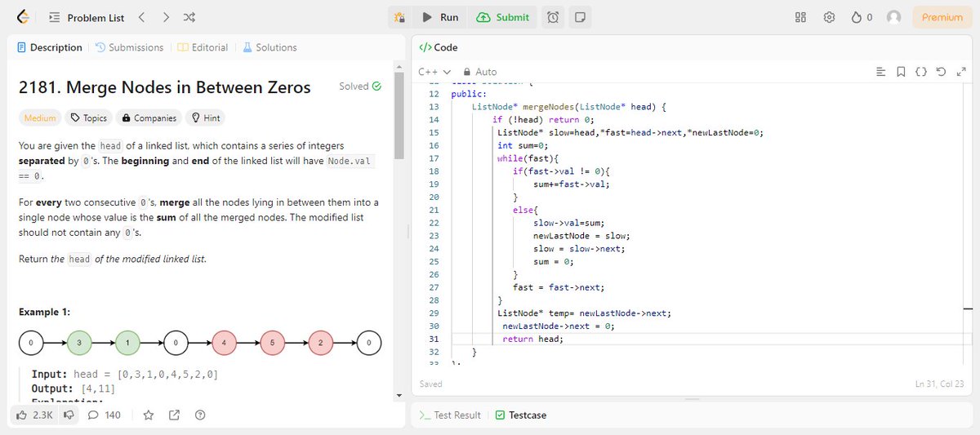
Task: Open the C++ language dropdown
Action: (434, 72)
